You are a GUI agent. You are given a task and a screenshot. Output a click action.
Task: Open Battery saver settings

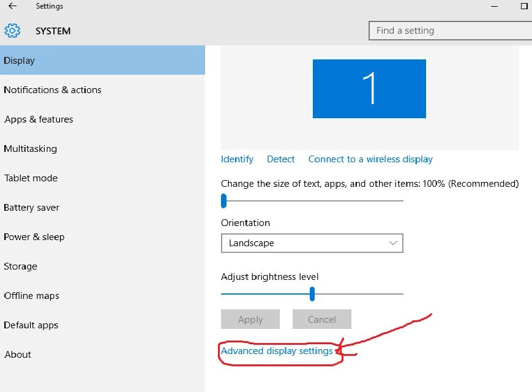click(x=102, y=208)
